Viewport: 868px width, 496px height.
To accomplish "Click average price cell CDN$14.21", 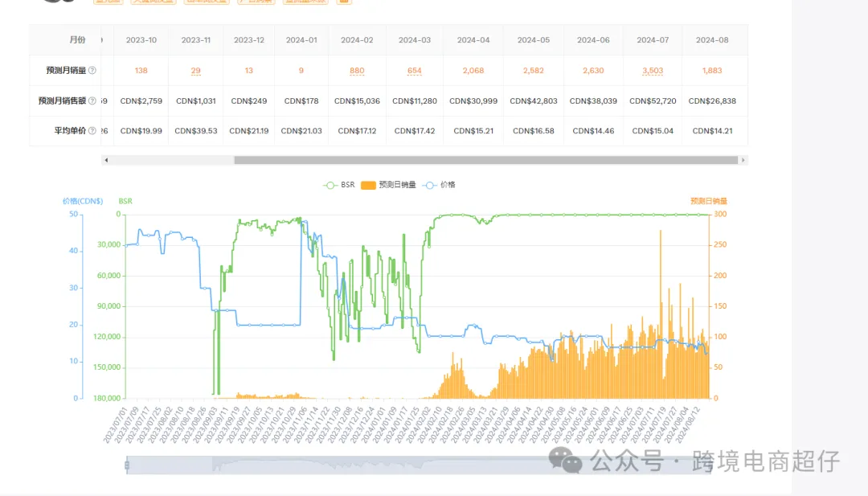I will tap(712, 131).
